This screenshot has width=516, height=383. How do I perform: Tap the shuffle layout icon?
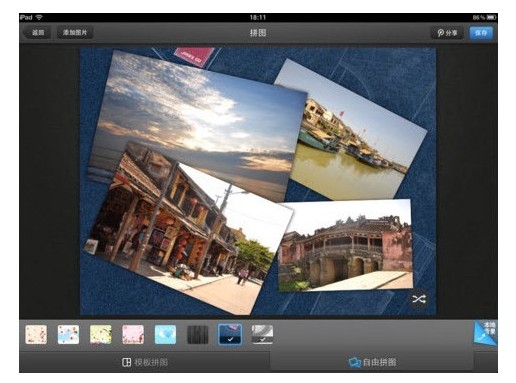[x=419, y=299]
